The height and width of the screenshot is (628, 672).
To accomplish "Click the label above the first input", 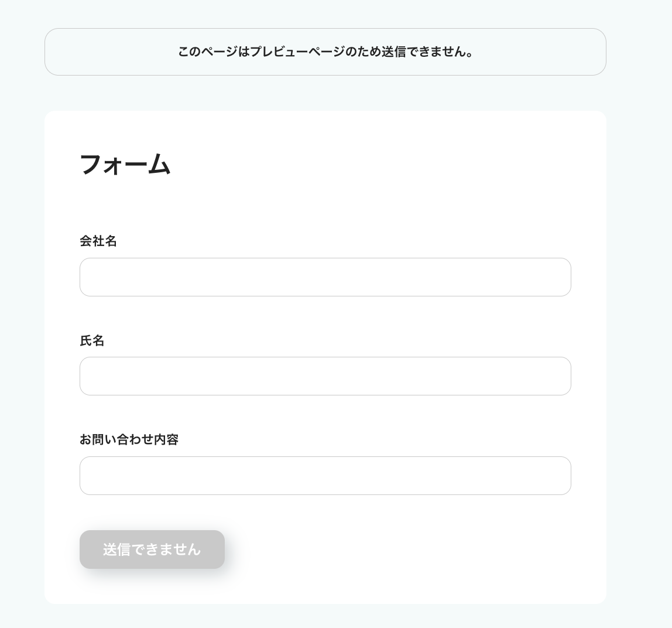I will (x=98, y=241).
